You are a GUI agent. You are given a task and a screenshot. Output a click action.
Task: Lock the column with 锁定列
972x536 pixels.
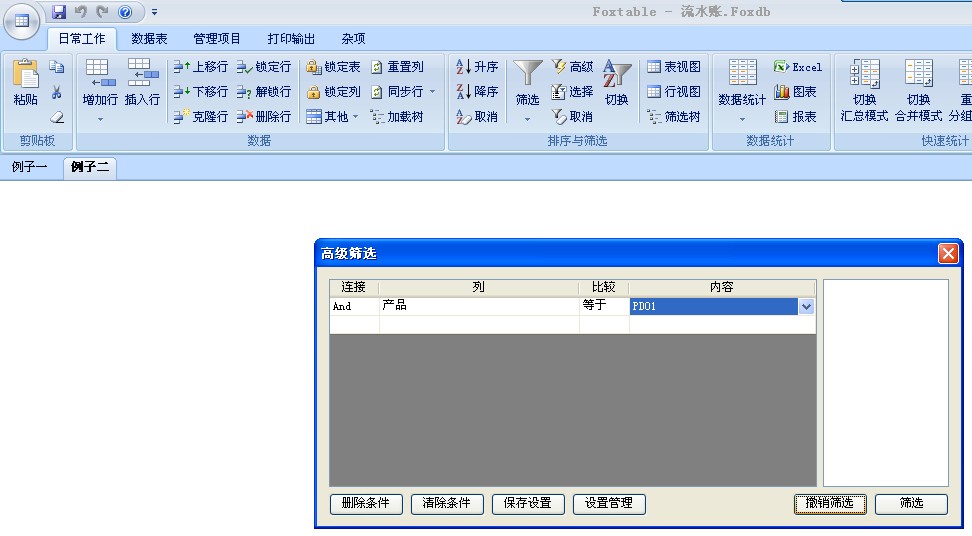pos(334,92)
